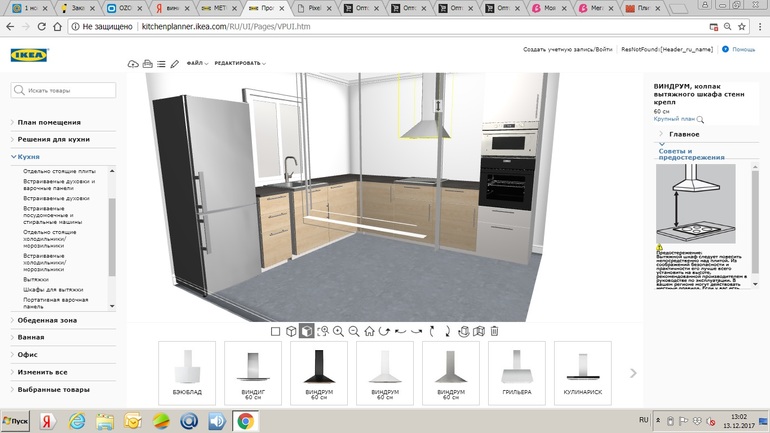Click the zoom out magnifier

coord(354,331)
